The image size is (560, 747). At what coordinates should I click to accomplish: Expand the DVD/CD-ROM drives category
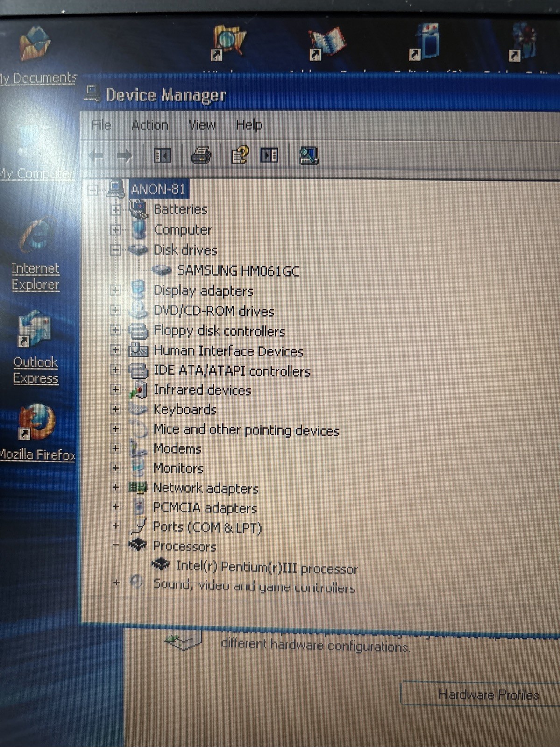click(x=115, y=310)
